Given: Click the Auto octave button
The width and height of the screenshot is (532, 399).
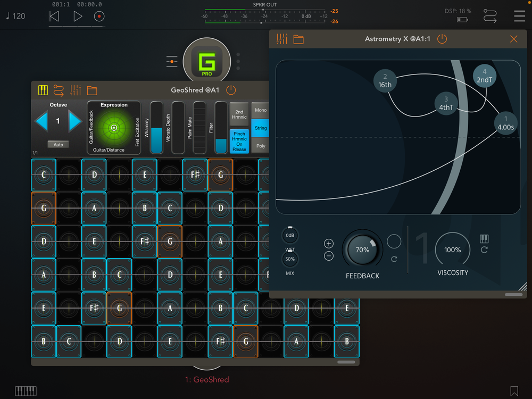Looking at the screenshot, I should 58,145.
